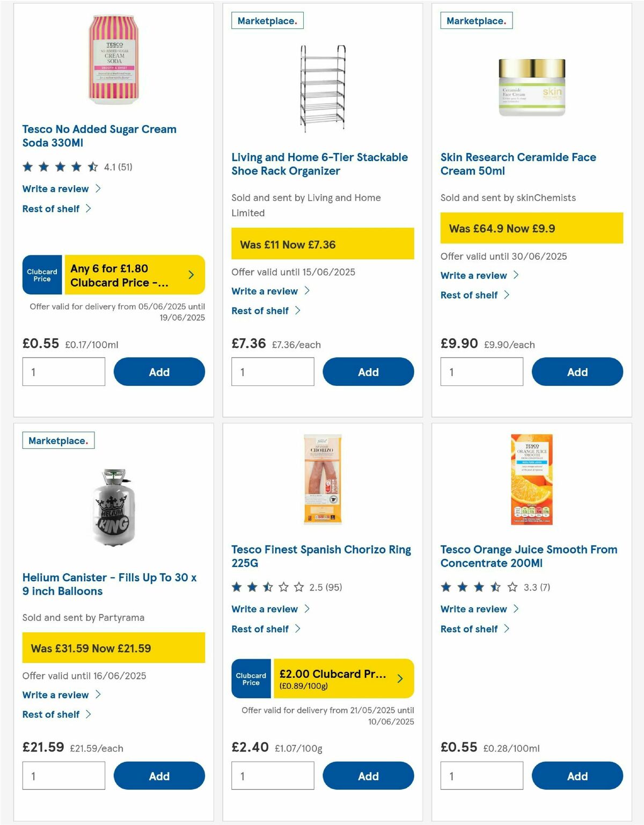Viewport: 644px width, 825px height.
Task: Open Write a review for the Shoe Rack
Action: (x=267, y=291)
